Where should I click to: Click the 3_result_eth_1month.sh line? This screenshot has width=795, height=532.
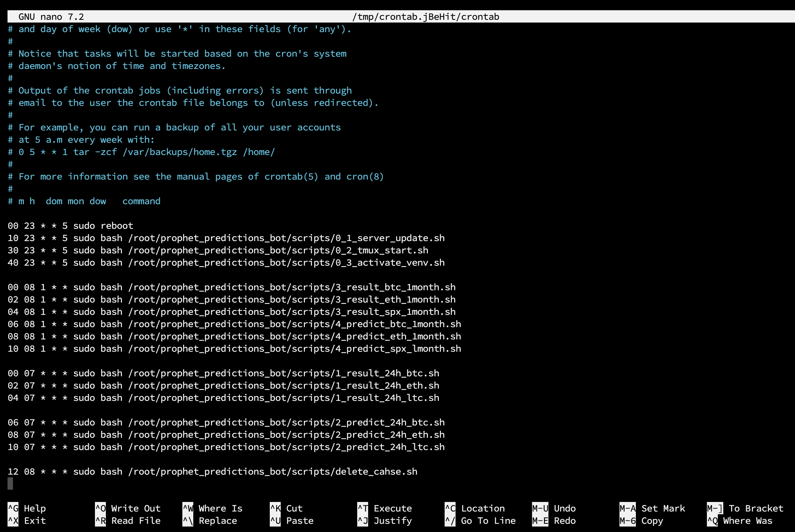pyautogui.click(x=232, y=299)
